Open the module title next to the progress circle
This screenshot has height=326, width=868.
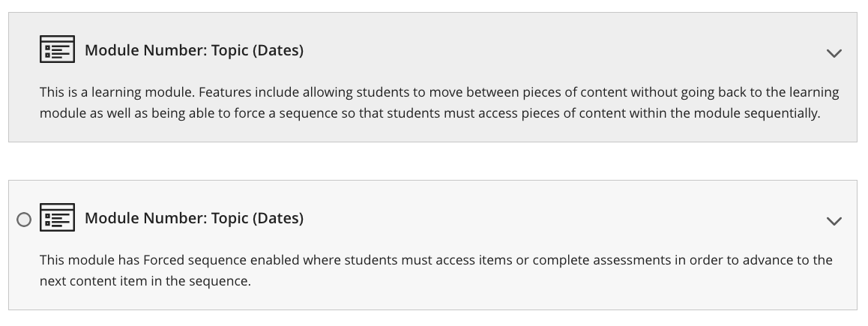pyautogui.click(x=193, y=218)
